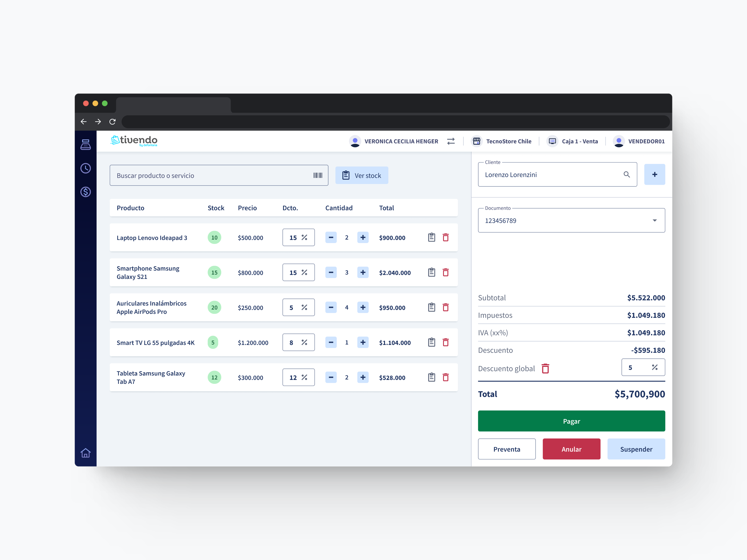This screenshot has width=747, height=560.
Task: Click the VENDEDOR01 avatar icon
Action: [x=619, y=141]
